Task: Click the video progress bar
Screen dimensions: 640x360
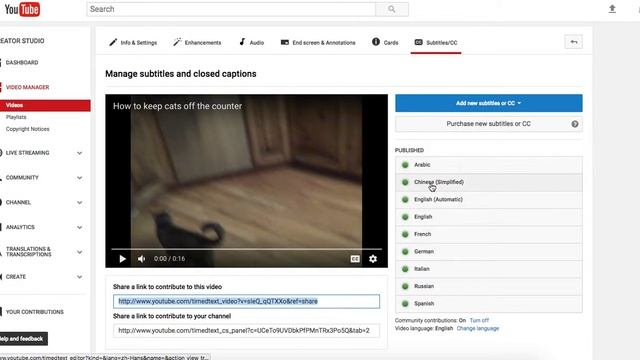Action: [247, 249]
